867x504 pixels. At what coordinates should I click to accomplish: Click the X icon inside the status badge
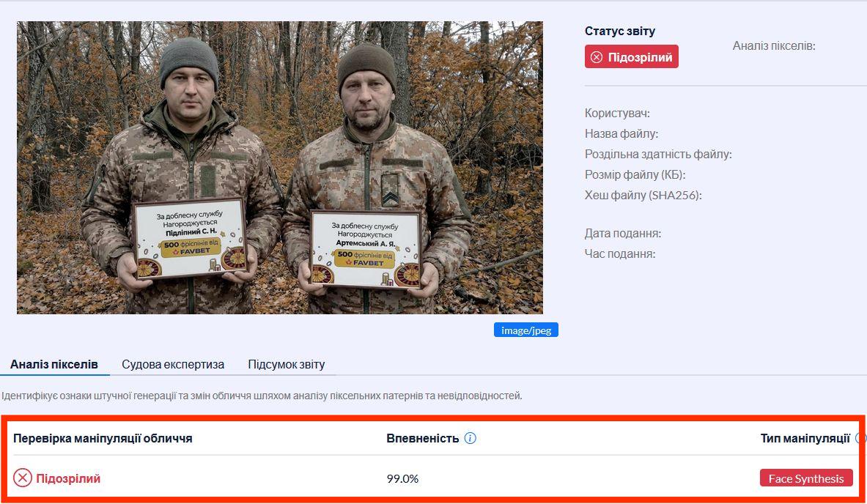pyautogui.click(x=596, y=57)
